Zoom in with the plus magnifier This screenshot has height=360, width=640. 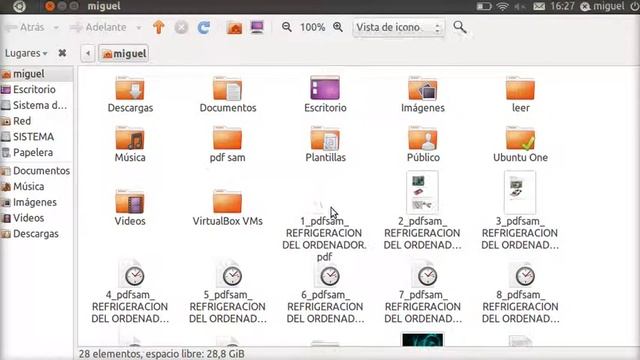pyautogui.click(x=338, y=27)
